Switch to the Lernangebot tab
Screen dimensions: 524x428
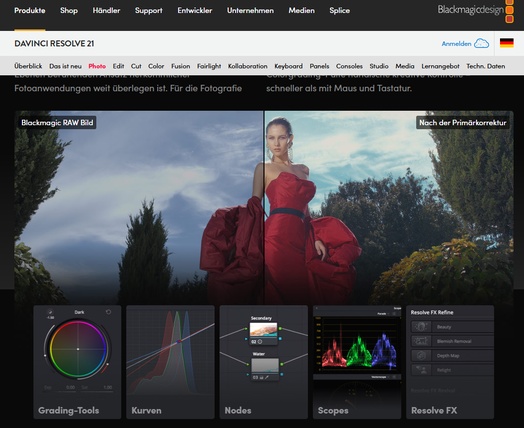point(440,66)
